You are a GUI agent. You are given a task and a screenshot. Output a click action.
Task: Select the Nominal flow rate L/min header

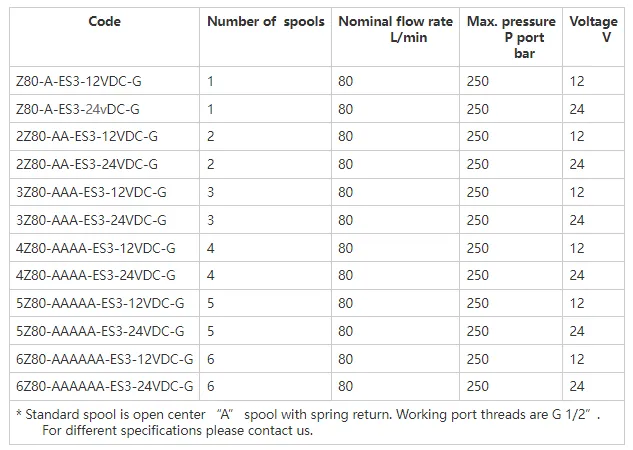[395, 28]
